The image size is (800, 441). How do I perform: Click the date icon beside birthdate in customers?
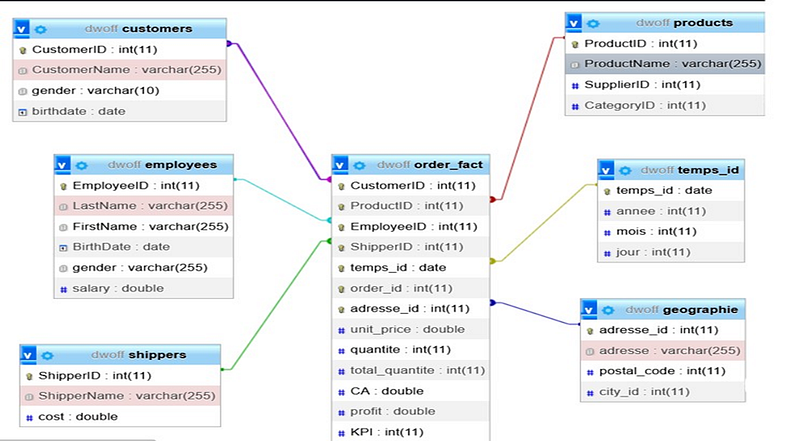tap(23, 111)
